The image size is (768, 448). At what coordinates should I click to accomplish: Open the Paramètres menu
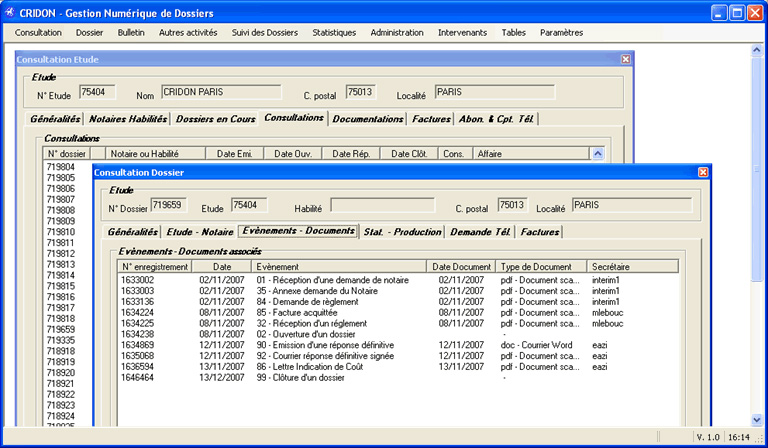coord(561,32)
